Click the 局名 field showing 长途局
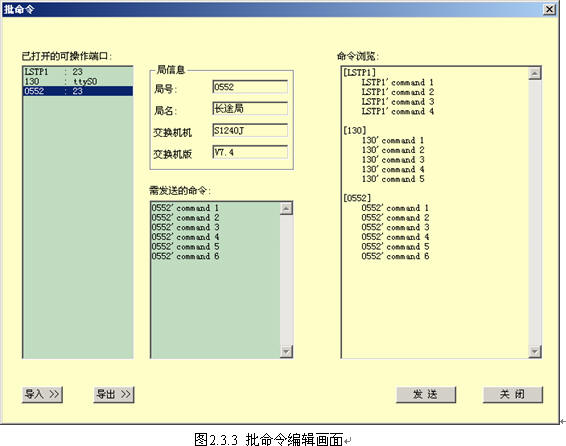The width and height of the screenshot is (566, 446). tap(250, 109)
